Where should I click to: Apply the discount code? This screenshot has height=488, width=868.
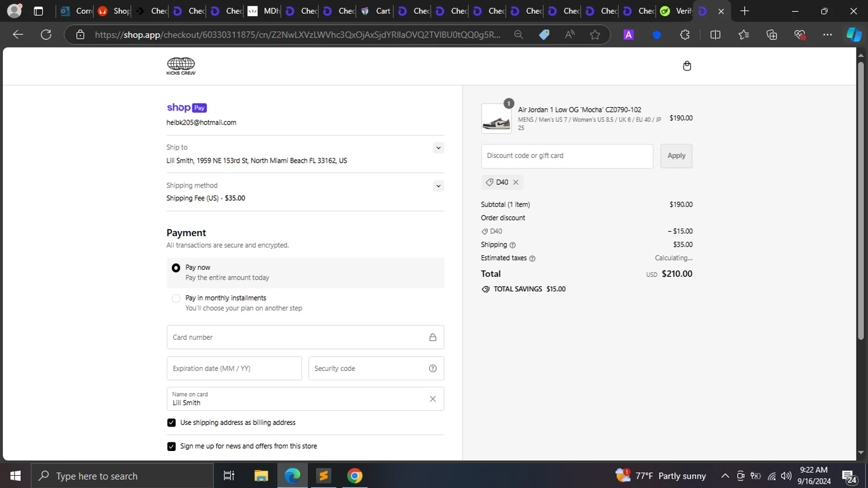click(676, 156)
